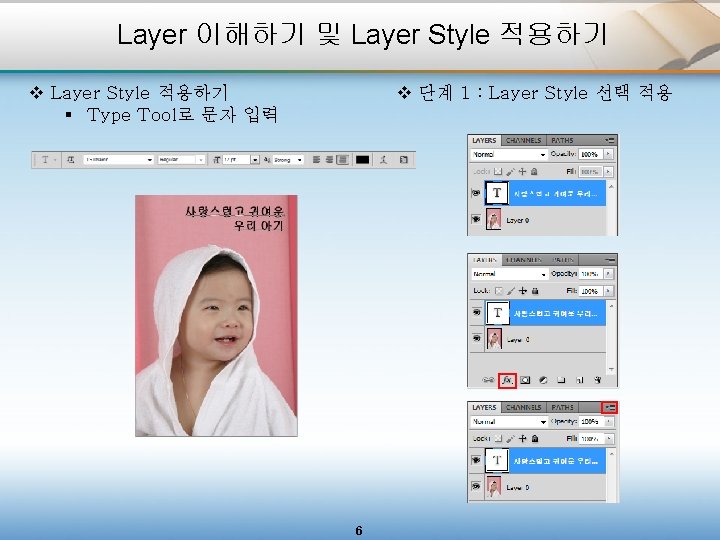Select Layer 0 thumbnail in bottom Layers panel
Image resolution: width=720 pixels, height=540 pixels.
coord(494,487)
